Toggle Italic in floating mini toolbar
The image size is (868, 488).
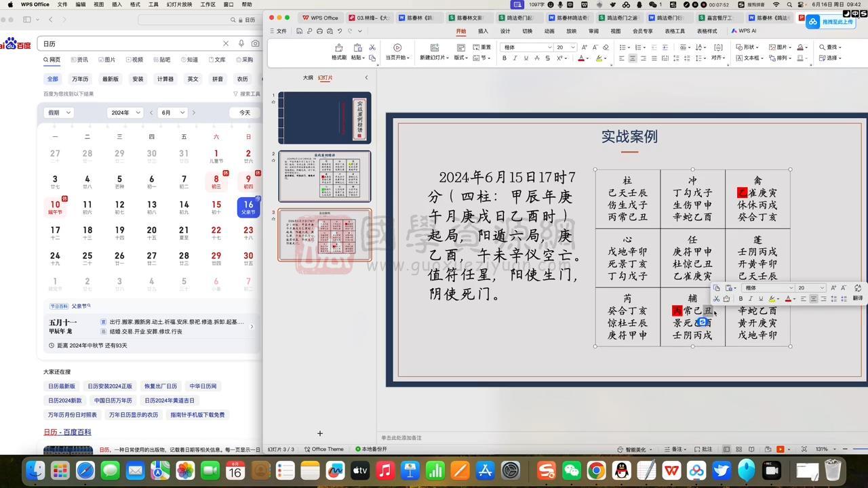point(751,298)
